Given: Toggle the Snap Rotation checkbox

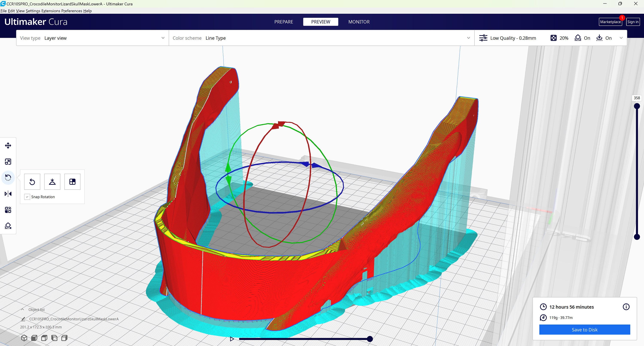Looking at the screenshot, I should coord(27,197).
